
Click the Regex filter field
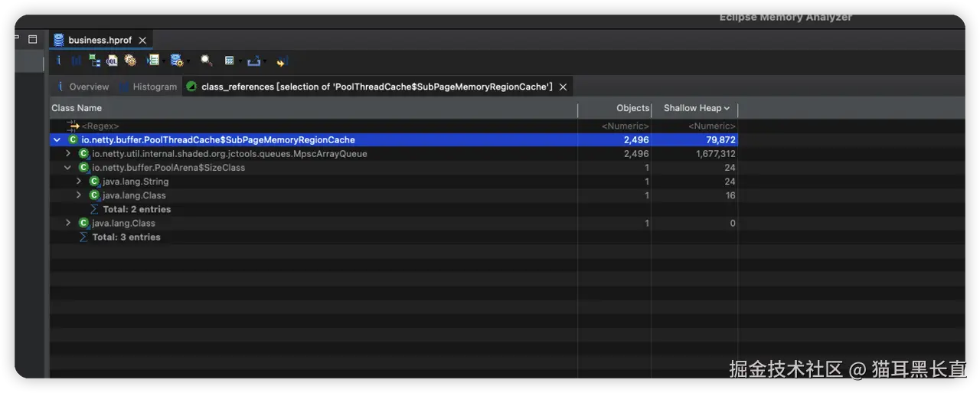click(313, 126)
